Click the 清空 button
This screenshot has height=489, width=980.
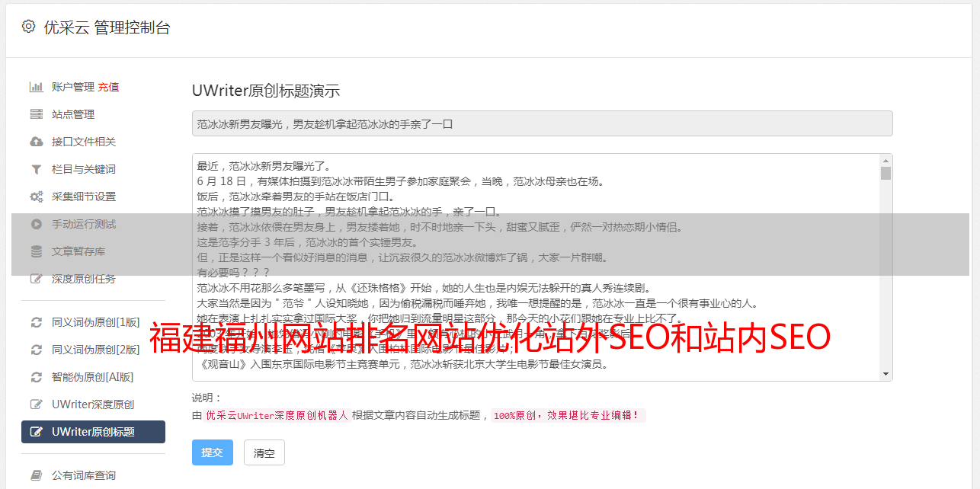tap(264, 453)
